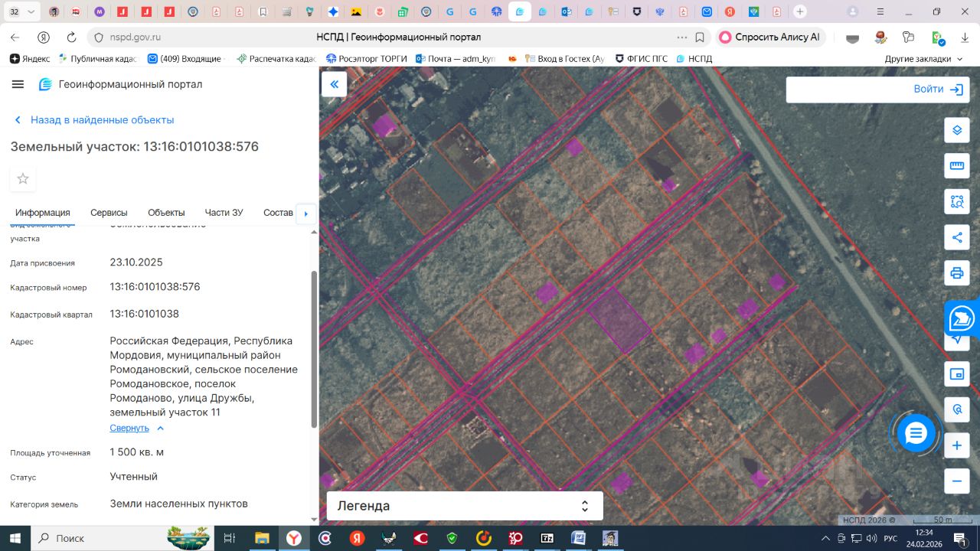Add land parcel to favorites star

tap(23, 179)
